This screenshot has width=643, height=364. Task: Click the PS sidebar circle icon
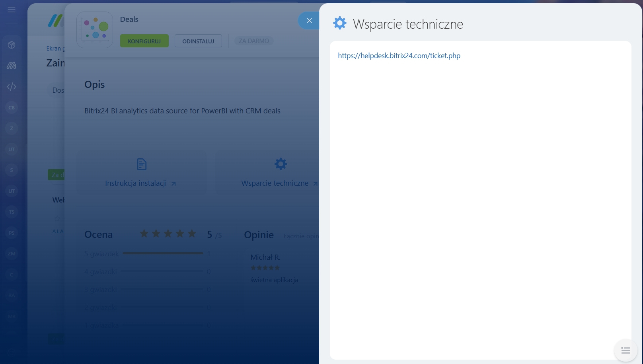pos(12,233)
